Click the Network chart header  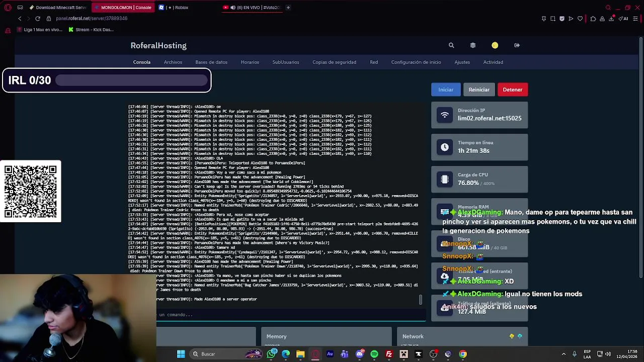pos(413,336)
